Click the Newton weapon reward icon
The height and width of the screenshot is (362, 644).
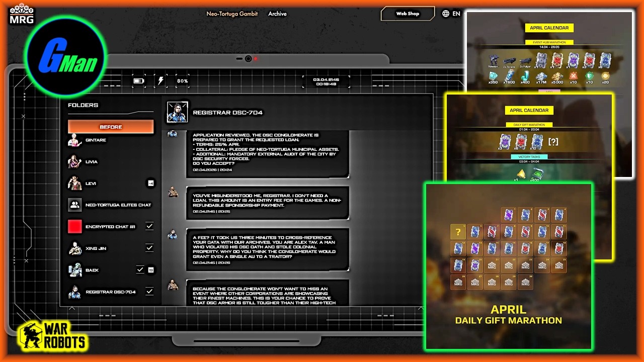493,62
